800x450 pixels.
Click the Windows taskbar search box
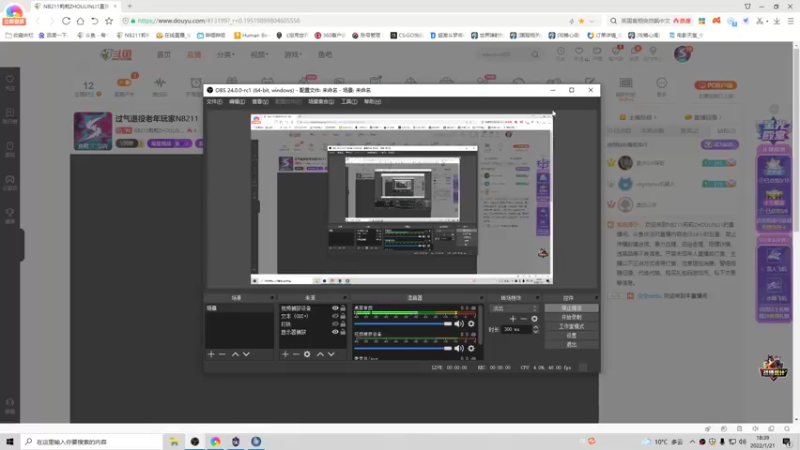coord(93,442)
